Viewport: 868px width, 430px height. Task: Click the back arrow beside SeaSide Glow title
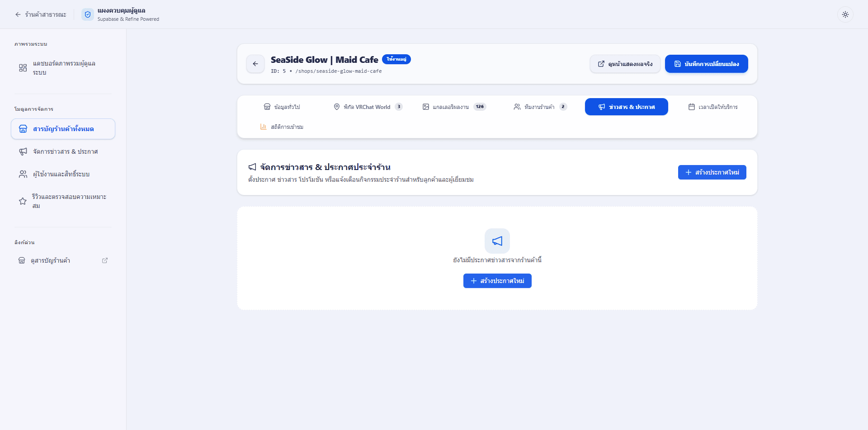(255, 64)
